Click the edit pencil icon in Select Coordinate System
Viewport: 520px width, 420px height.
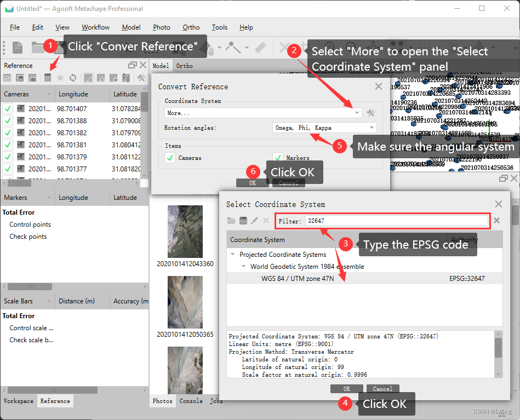[x=254, y=221]
